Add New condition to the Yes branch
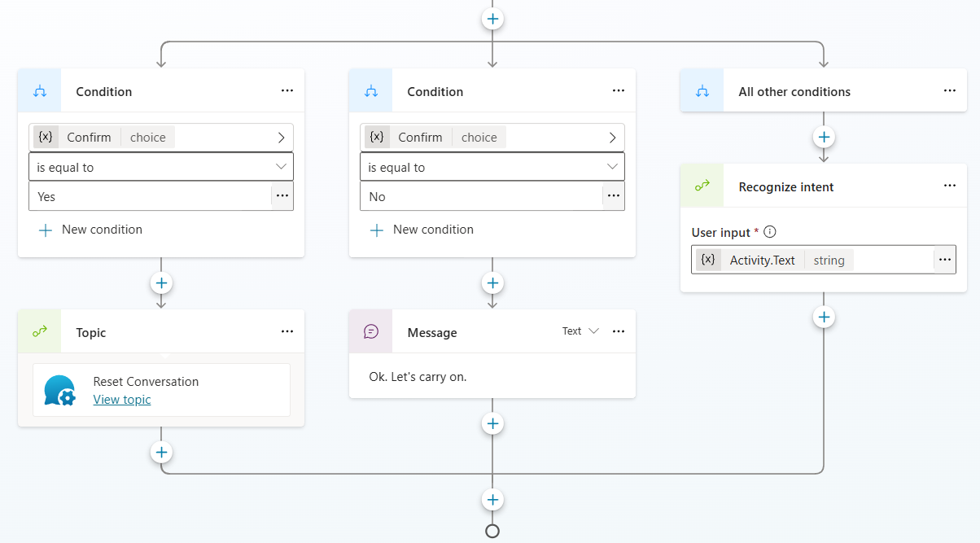Image resolution: width=980 pixels, height=543 pixels. tap(91, 230)
